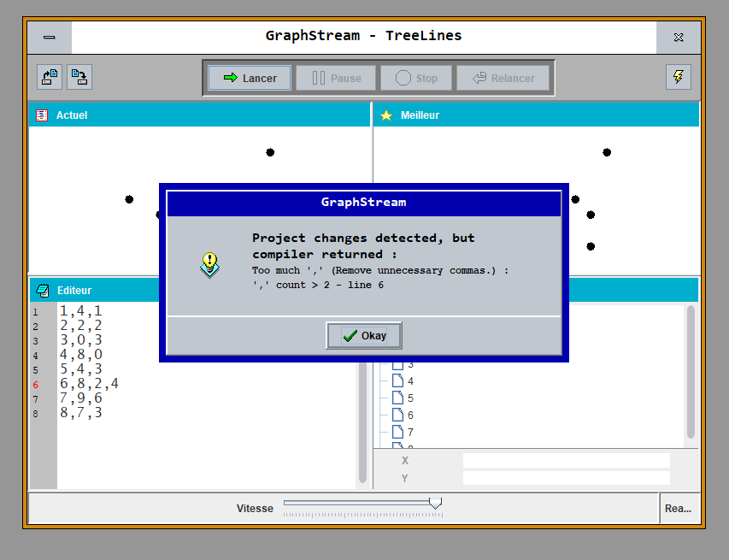Viewport: 729px width, 560px height.
Task: Click the Editeur panel icon
Action: point(43,290)
